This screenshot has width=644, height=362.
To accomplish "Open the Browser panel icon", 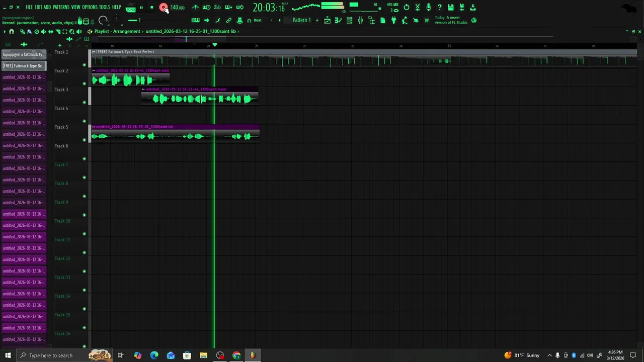I will coord(372,21).
